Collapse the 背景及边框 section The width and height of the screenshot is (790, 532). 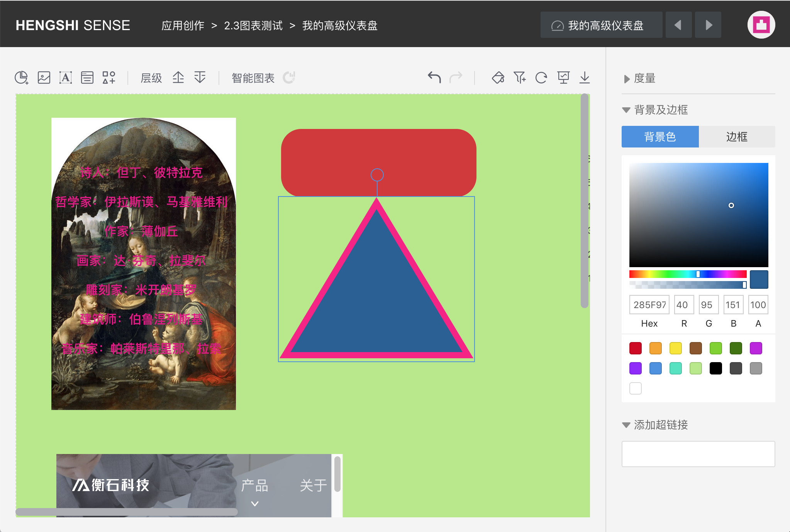point(655,110)
